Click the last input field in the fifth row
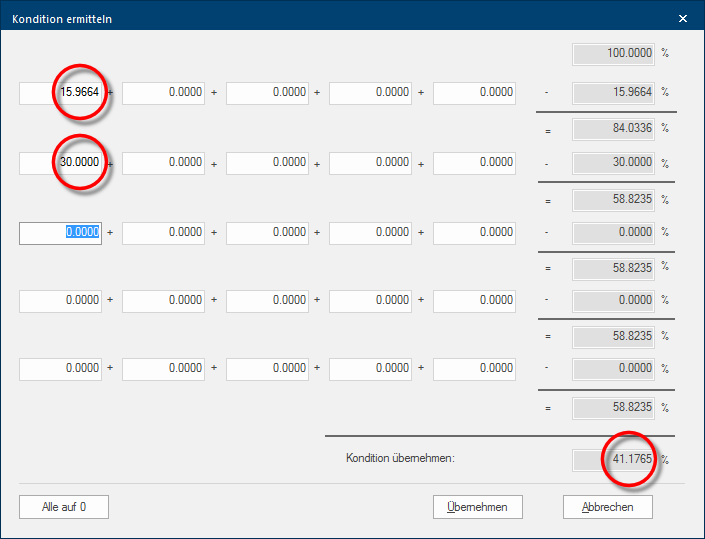705x539 pixels. (474, 368)
